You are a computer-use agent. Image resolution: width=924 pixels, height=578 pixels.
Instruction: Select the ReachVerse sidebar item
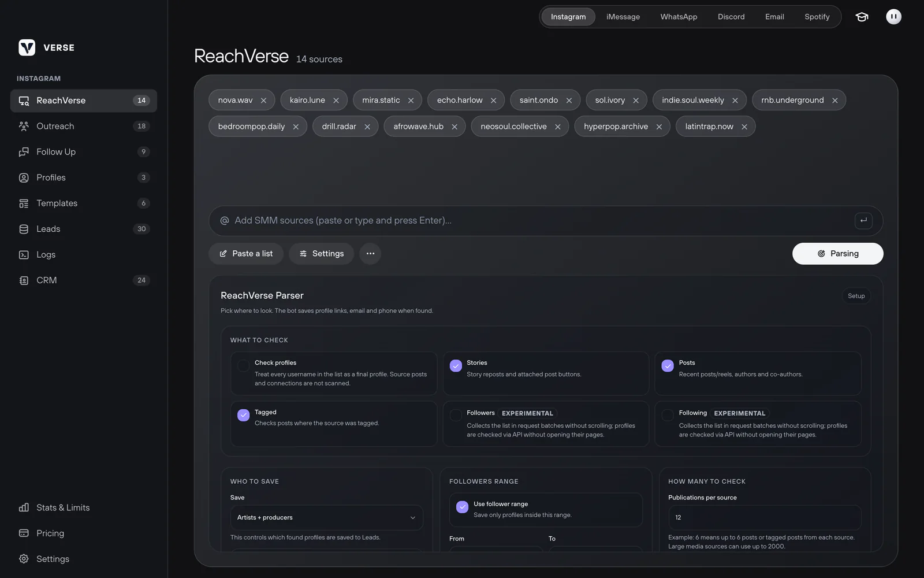click(x=84, y=101)
